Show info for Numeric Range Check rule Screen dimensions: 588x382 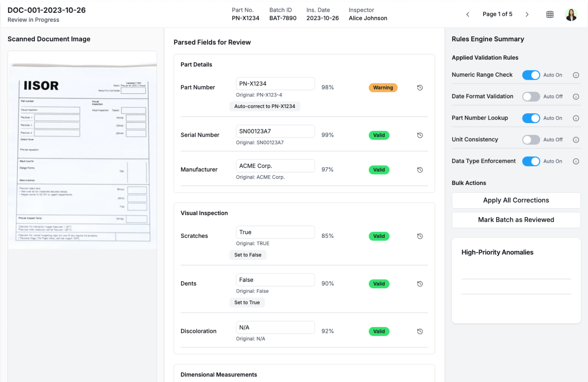(576, 75)
